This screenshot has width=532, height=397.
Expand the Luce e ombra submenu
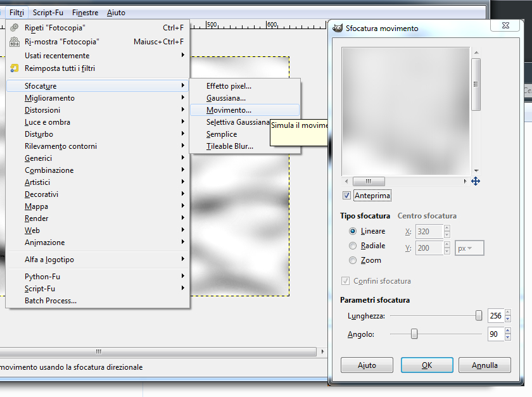tap(98, 122)
